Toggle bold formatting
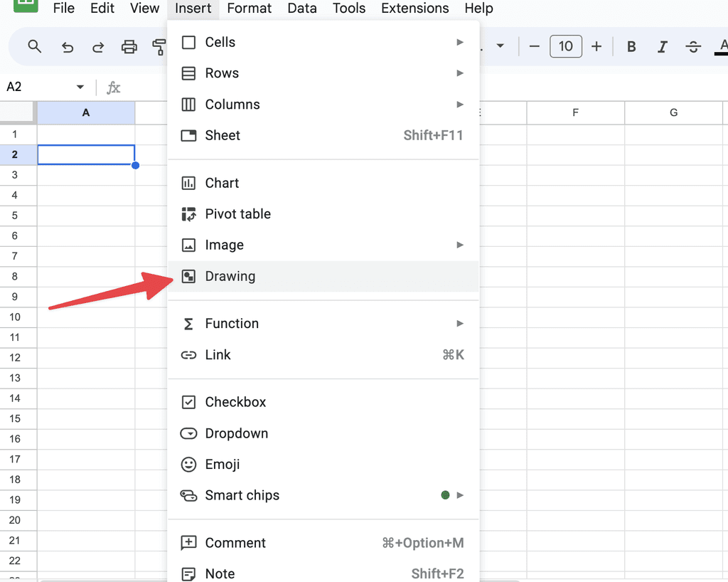Screen dimensions: 728x582 pyautogui.click(x=631, y=46)
